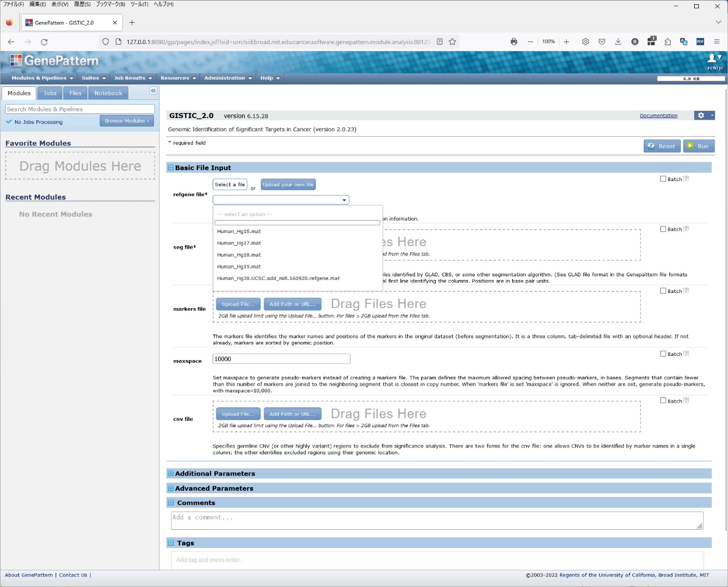Image resolution: width=728 pixels, height=587 pixels.
Task: Open the Help dropdown menu
Action: point(270,78)
